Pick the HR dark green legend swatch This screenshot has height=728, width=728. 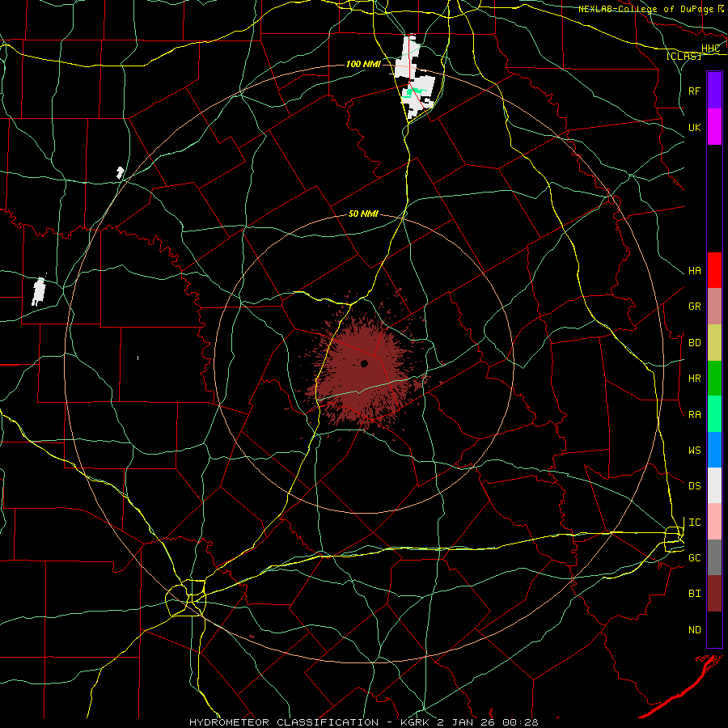714,379
